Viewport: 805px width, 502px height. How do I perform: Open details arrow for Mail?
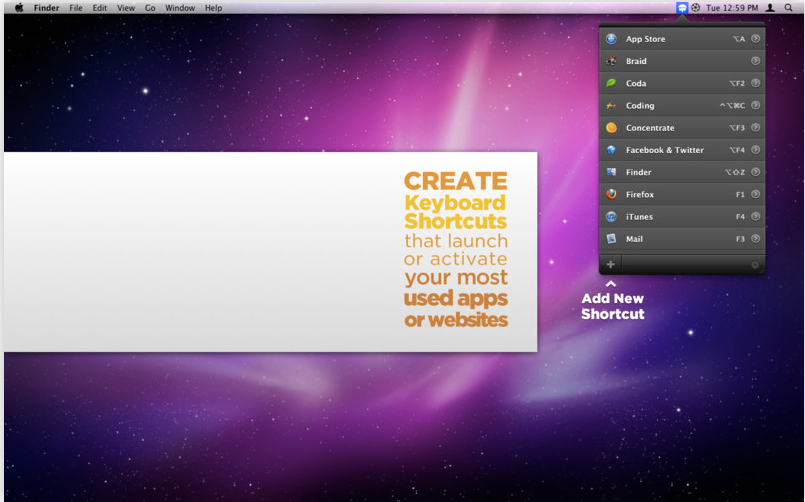[755, 238]
